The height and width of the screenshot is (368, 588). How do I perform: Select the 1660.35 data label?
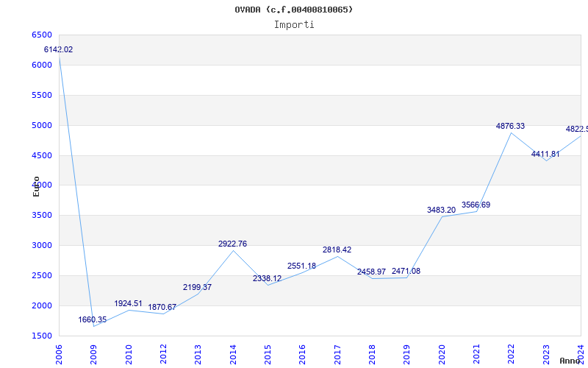[93, 320]
